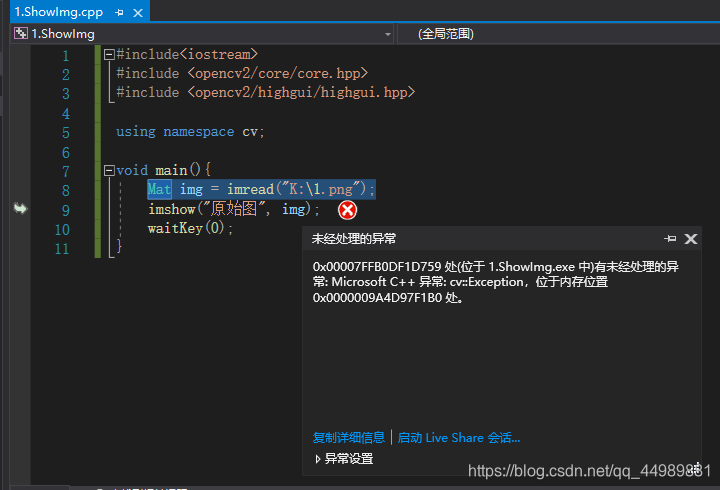Viewport: 720px width, 490px height.
Task: Click the 启动 Live Share 会话 link
Action: [x=458, y=438]
